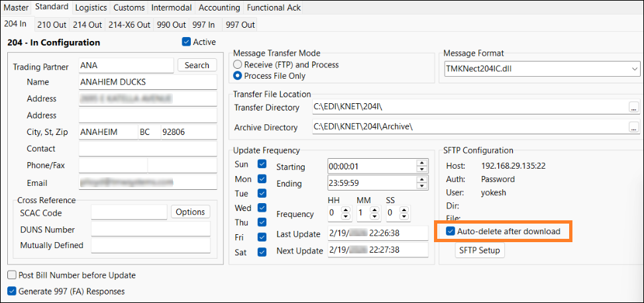Click the SCAC Code field
This screenshot has height=303, width=644.
coord(129,212)
